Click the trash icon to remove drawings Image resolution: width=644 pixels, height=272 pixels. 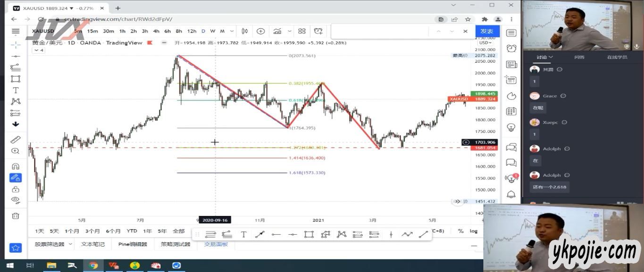[x=16, y=216]
